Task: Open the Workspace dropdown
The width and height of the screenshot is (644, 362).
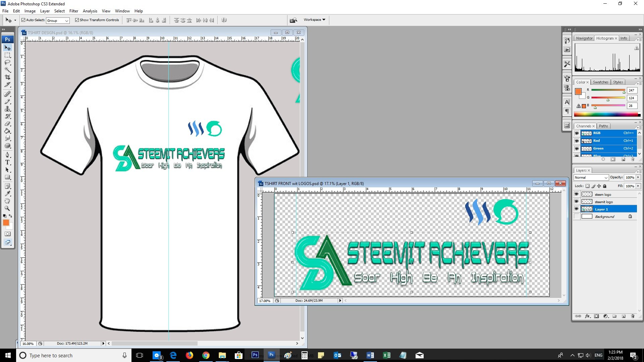Action: pos(315,20)
